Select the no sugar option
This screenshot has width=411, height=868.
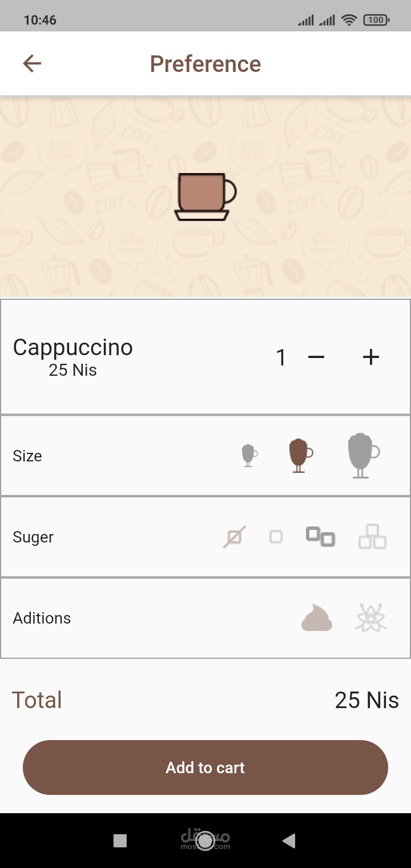pyautogui.click(x=235, y=537)
